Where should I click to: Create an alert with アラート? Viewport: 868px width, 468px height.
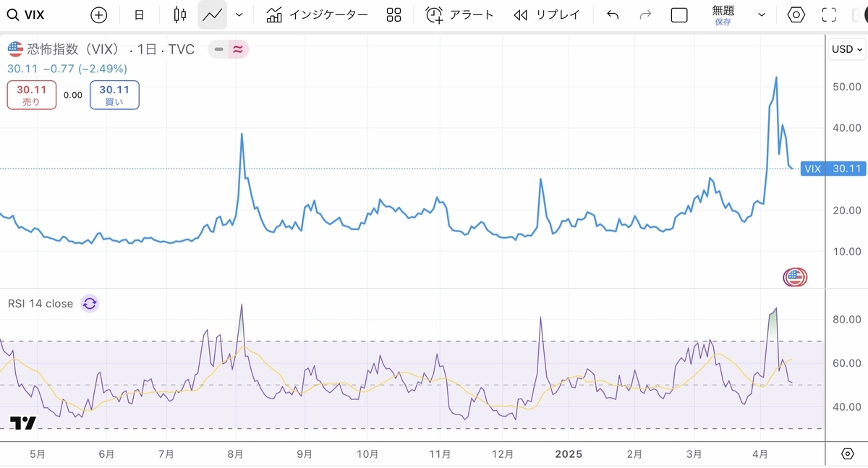click(x=460, y=14)
